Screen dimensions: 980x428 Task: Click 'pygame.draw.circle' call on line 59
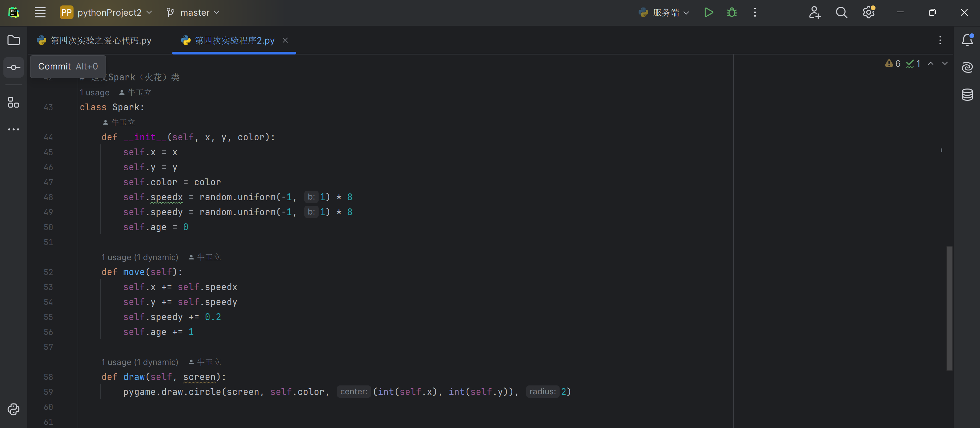click(172, 392)
